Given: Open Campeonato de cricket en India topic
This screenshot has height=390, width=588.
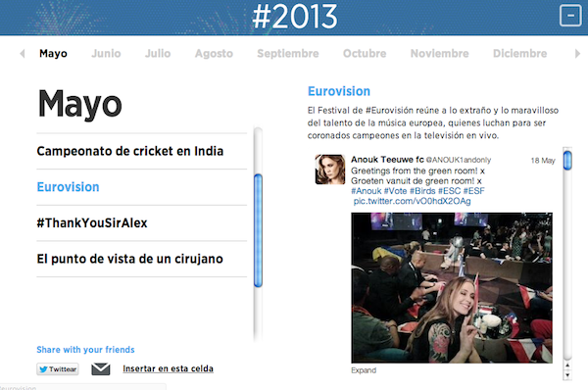Looking at the screenshot, I should tap(142, 151).
